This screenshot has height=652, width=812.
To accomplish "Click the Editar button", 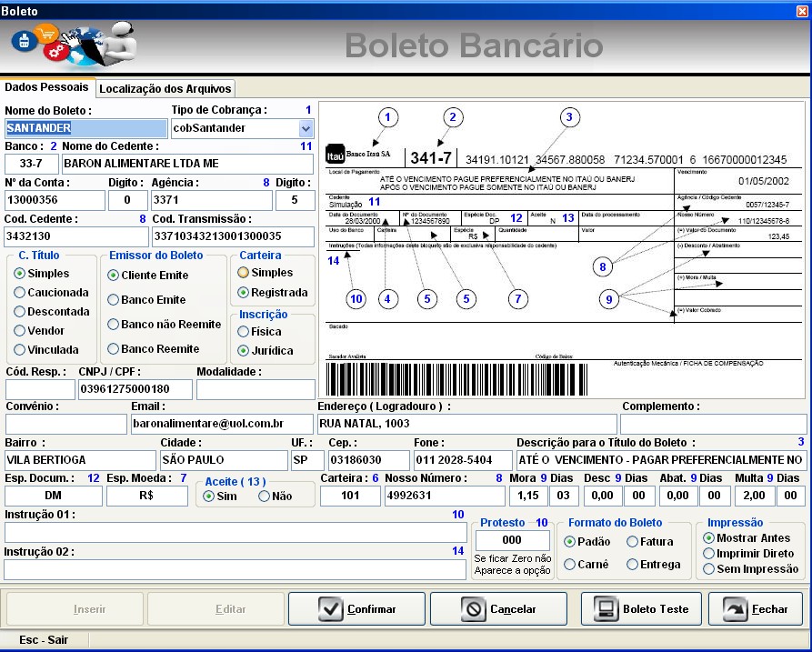I will coord(216,609).
